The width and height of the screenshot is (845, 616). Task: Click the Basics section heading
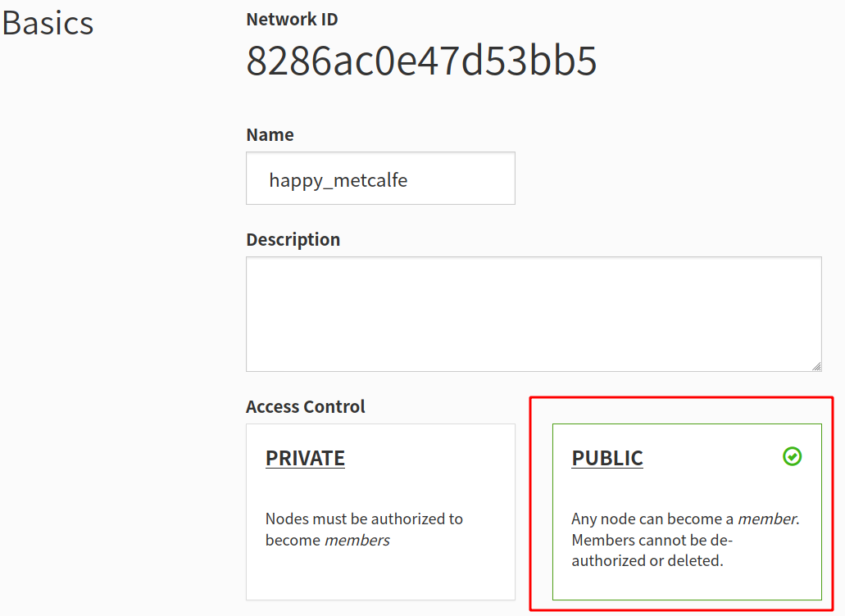[48, 23]
